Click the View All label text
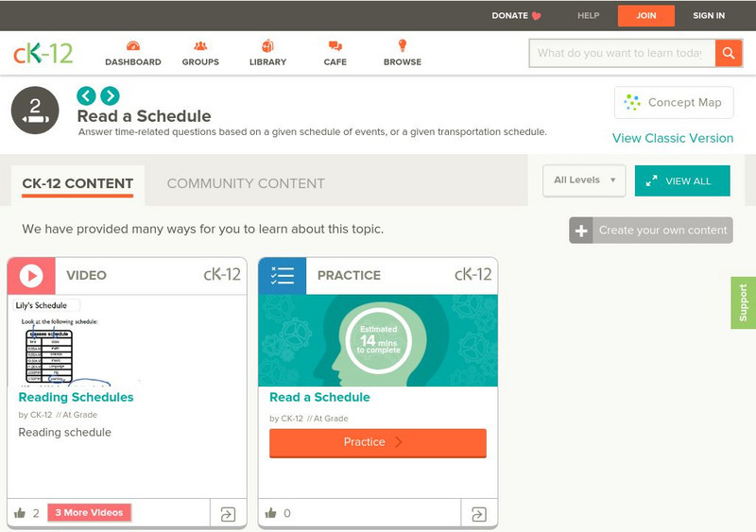Image resolution: width=756 pixels, height=532 pixels. click(688, 181)
